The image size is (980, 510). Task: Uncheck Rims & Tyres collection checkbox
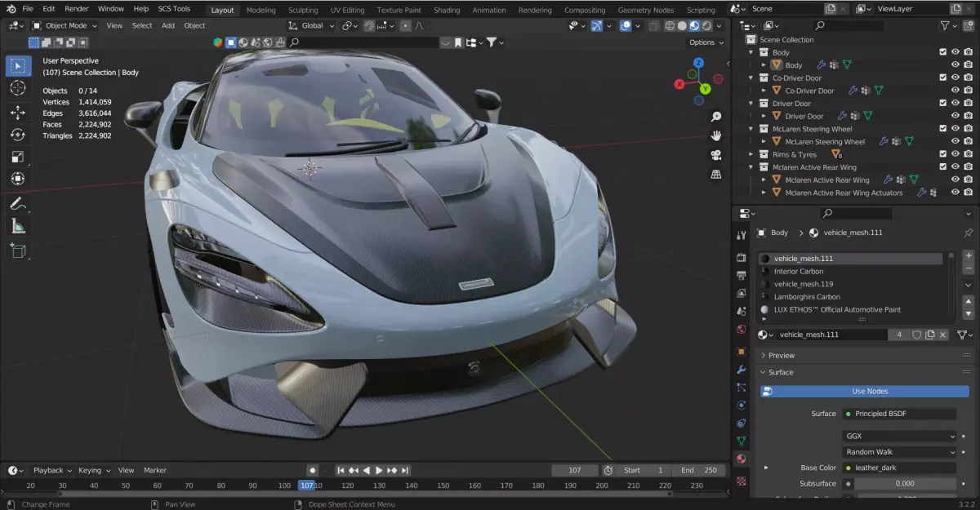942,154
